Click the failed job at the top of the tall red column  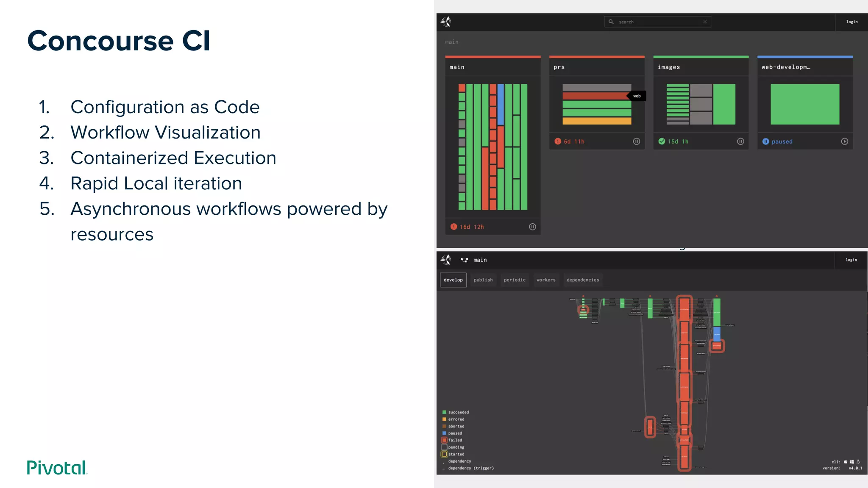point(684,309)
